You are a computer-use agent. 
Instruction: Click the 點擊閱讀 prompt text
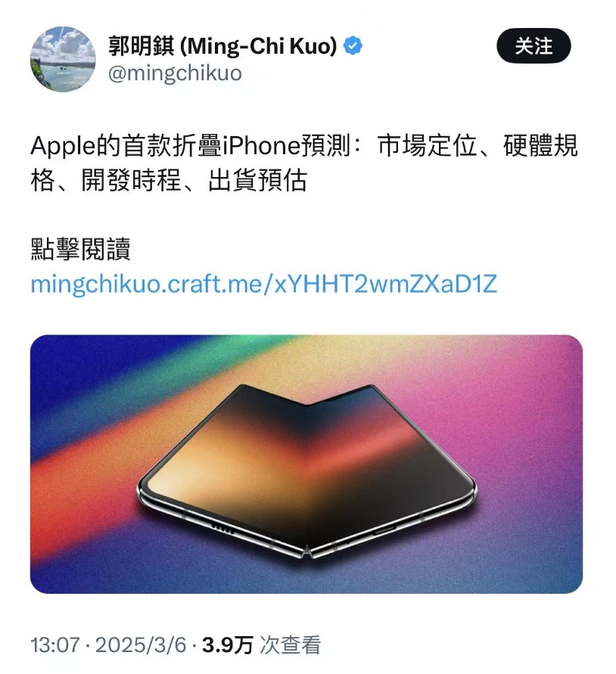80,249
